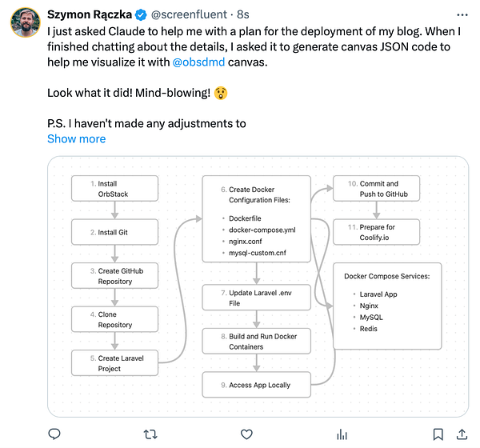Open Szymon Rączka's profile avatar
The width and height of the screenshot is (480, 448).
(26, 22)
